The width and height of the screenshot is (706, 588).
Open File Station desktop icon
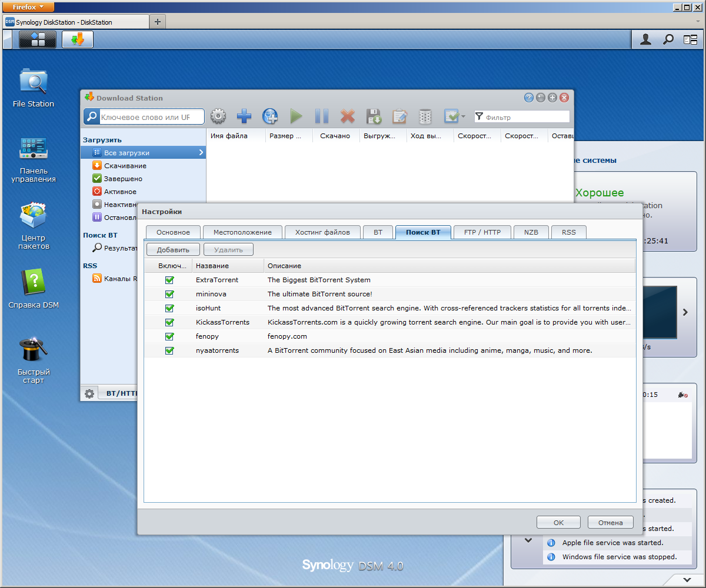[34, 88]
